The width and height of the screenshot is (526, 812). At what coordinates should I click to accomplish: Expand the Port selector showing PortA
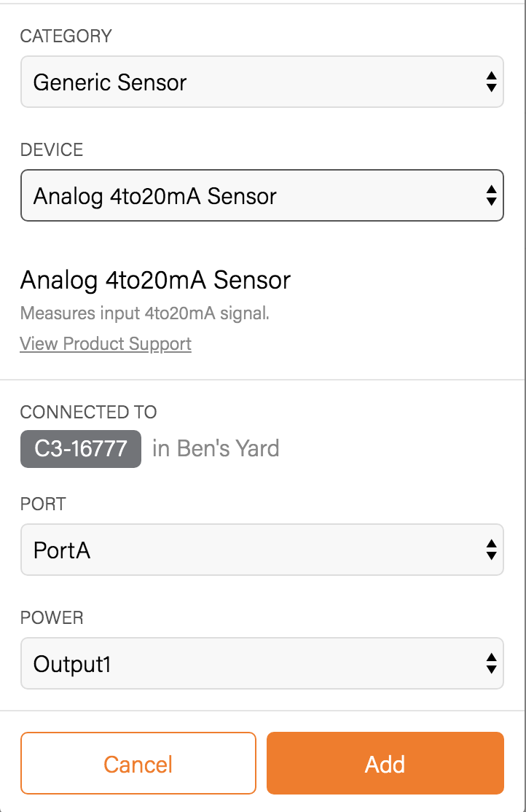pyautogui.click(x=248, y=550)
